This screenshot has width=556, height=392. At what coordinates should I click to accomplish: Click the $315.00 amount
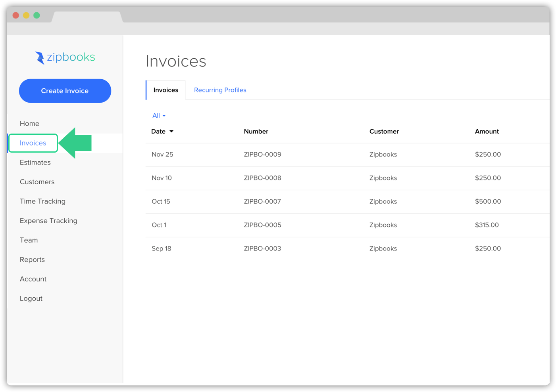pyautogui.click(x=487, y=225)
